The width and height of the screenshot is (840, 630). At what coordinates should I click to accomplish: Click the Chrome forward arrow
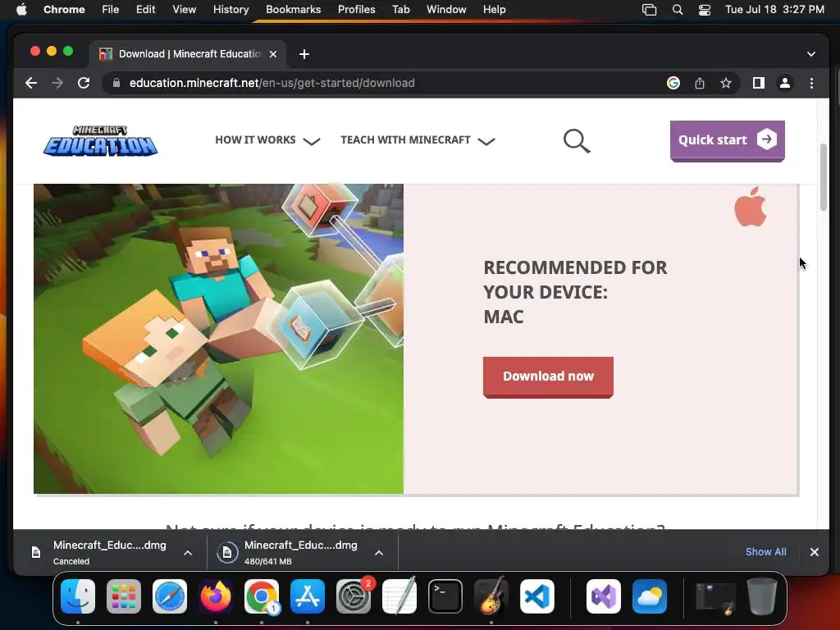point(57,83)
